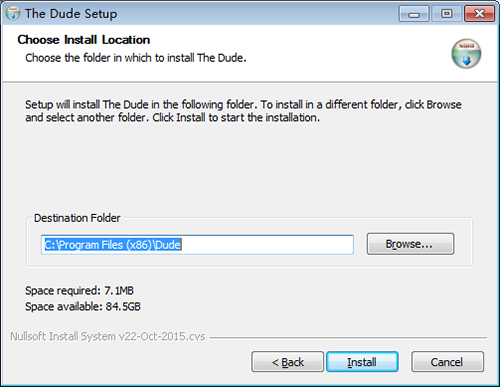Maximize The Dude Setup window
The height and width of the screenshot is (387, 500).
tap(446, 14)
